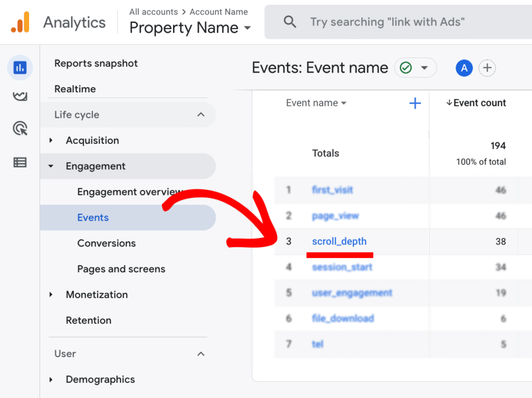
Task: Click the search magnifier in the top bar
Action: click(x=290, y=22)
